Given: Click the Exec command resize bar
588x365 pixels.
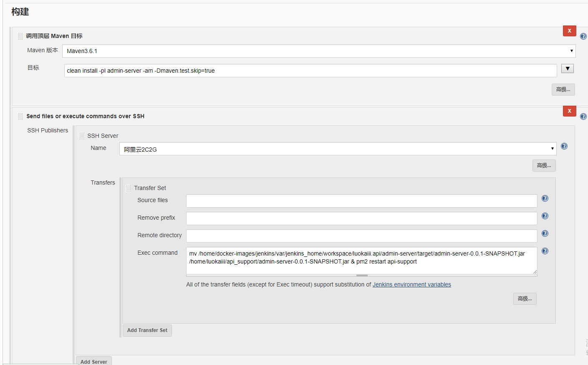Looking at the screenshot, I should [x=362, y=276].
